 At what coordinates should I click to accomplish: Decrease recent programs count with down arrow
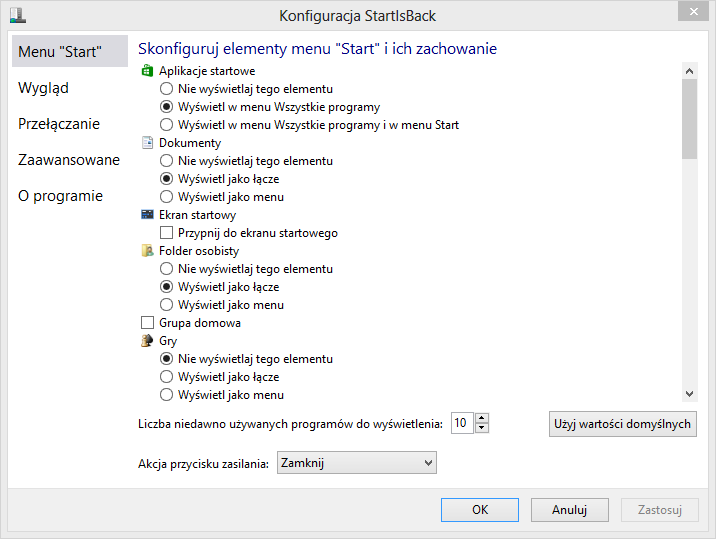coord(481,428)
